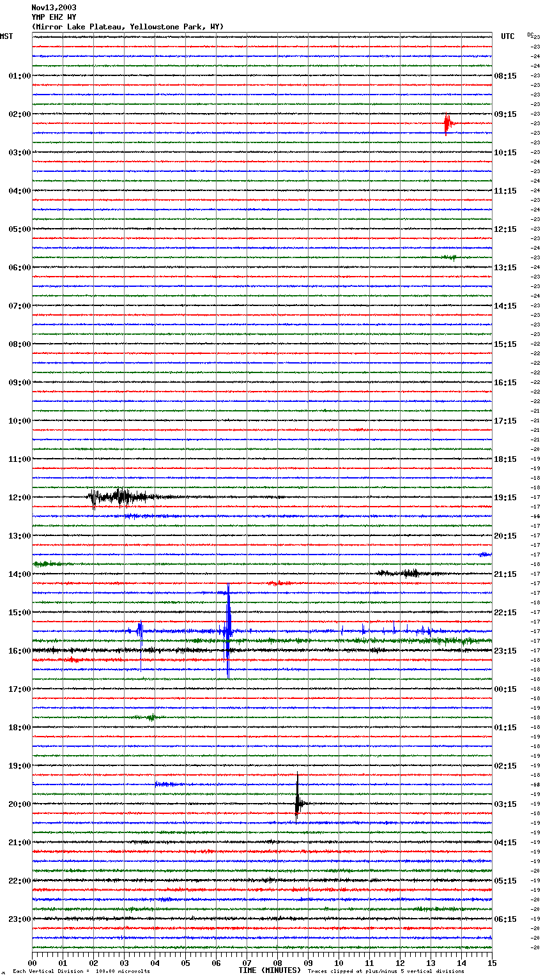Screen dimensions: 543x980
Task: Select the 07:00 MST time label
Action: pos(20,306)
